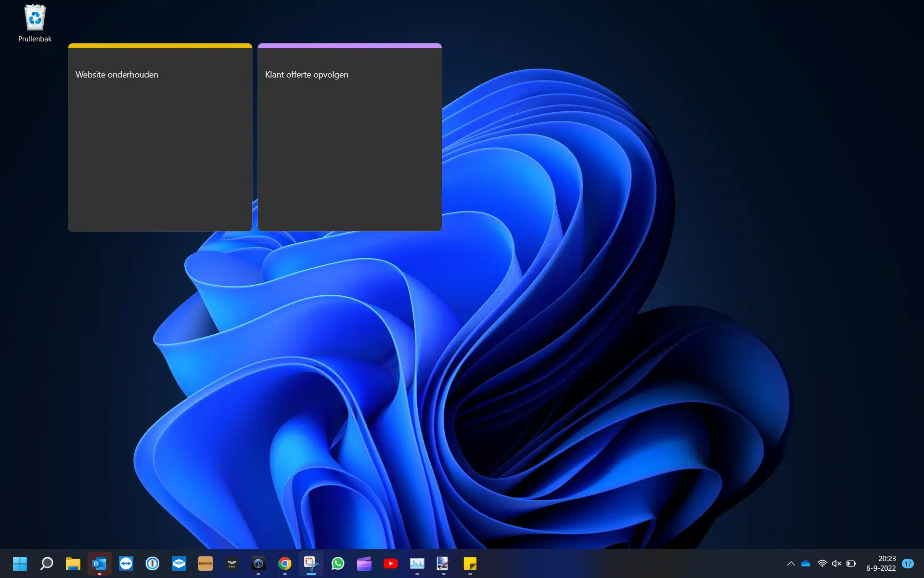The width and height of the screenshot is (924, 578).
Task: Open YouTube from the taskbar
Action: [x=391, y=564]
